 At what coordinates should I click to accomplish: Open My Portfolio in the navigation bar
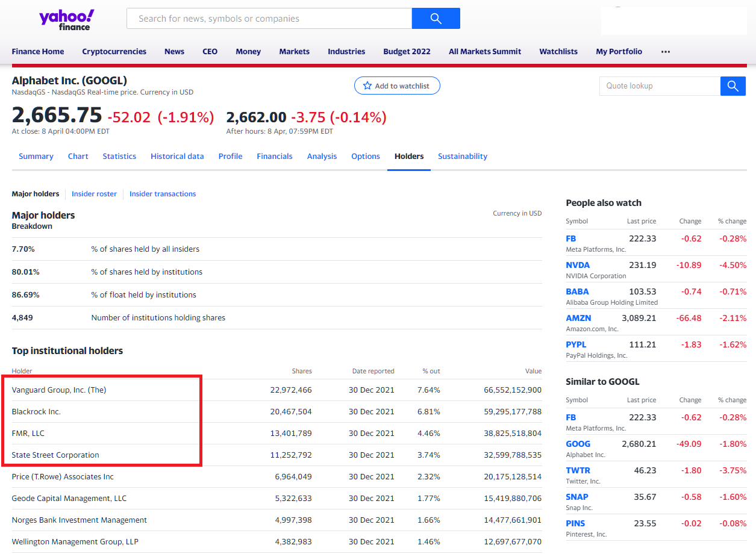619,52
